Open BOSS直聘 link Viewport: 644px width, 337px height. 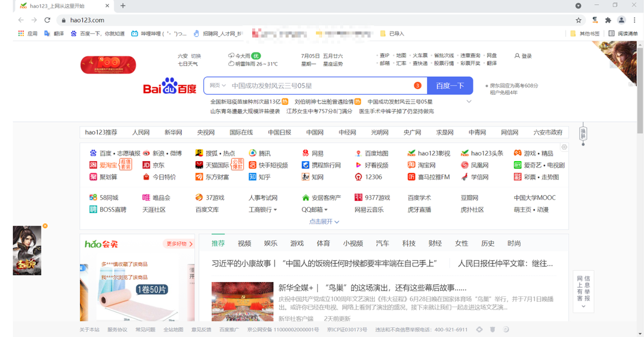pyautogui.click(x=108, y=209)
